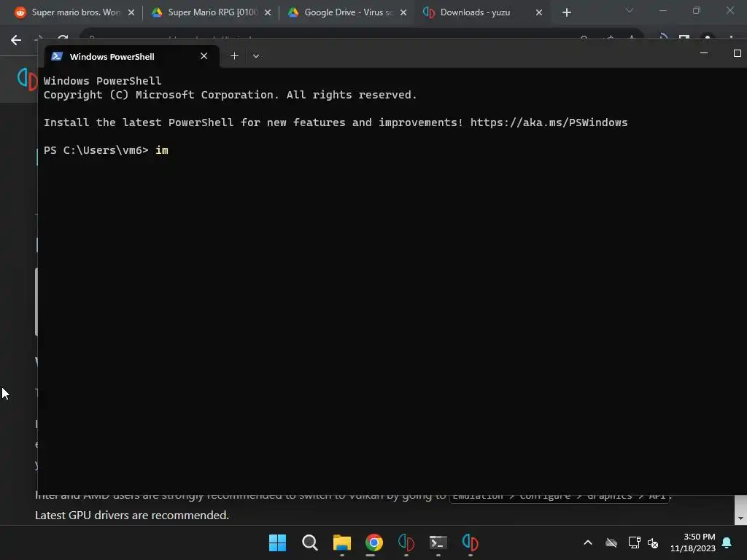
Task: Open notifications bell icon
Action: [727, 542]
